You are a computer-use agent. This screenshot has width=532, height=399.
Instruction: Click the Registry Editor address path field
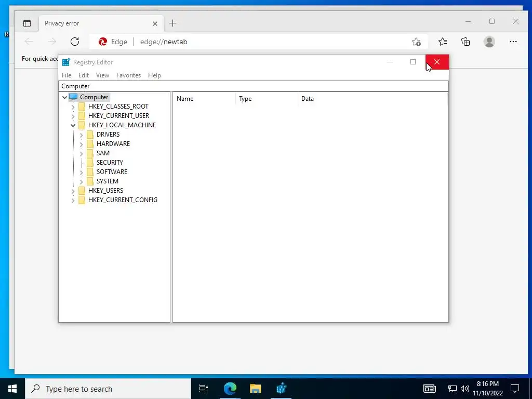pyautogui.click(x=254, y=86)
